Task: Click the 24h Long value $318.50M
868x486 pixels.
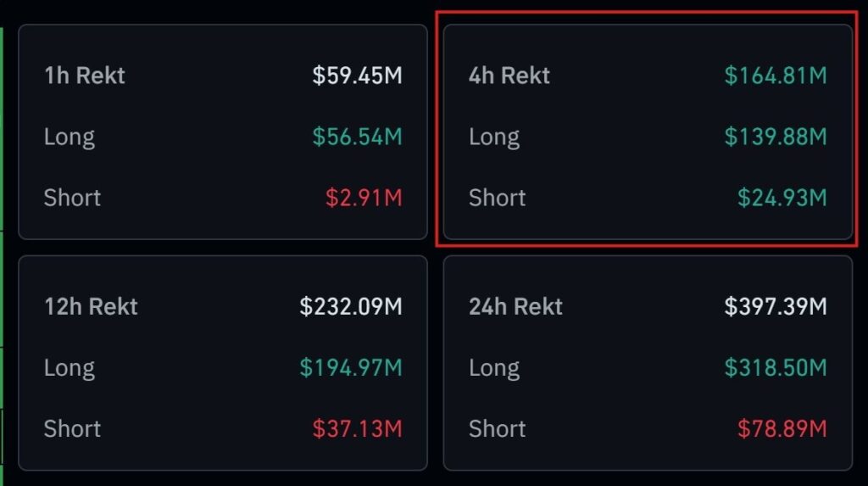Action: click(775, 367)
